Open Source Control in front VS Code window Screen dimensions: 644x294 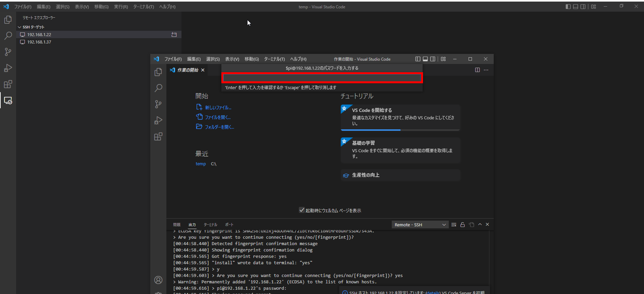[x=158, y=104]
